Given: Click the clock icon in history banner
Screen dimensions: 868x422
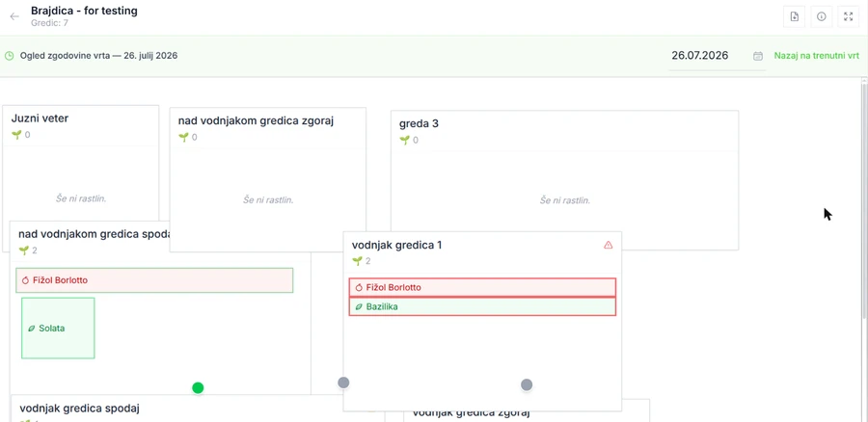Looking at the screenshot, I should pos(10,56).
